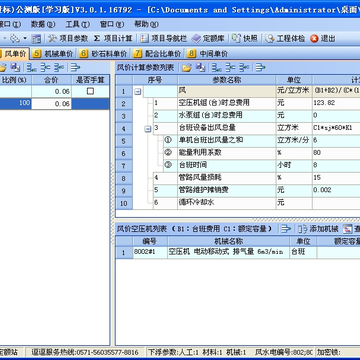Select the 水泵组(台)时总费用 parameter row
Screen dimensions: 360x360
[x=238, y=116]
